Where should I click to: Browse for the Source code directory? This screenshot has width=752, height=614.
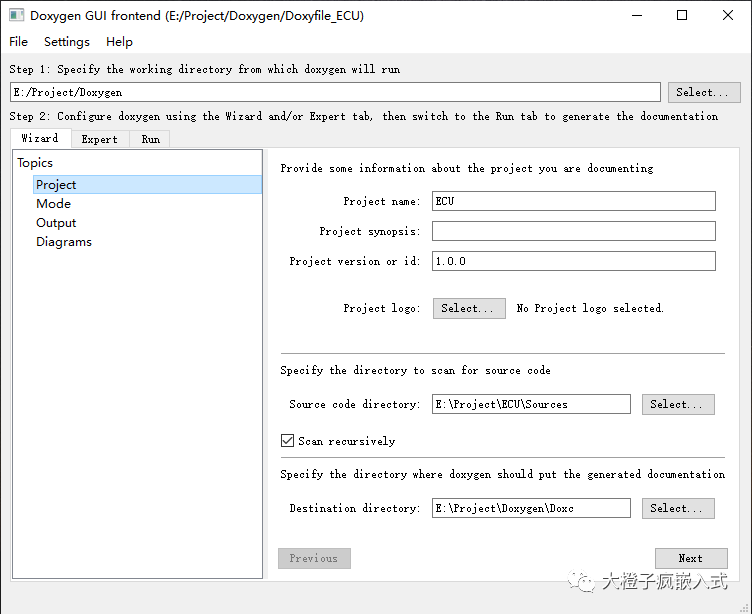(678, 404)
